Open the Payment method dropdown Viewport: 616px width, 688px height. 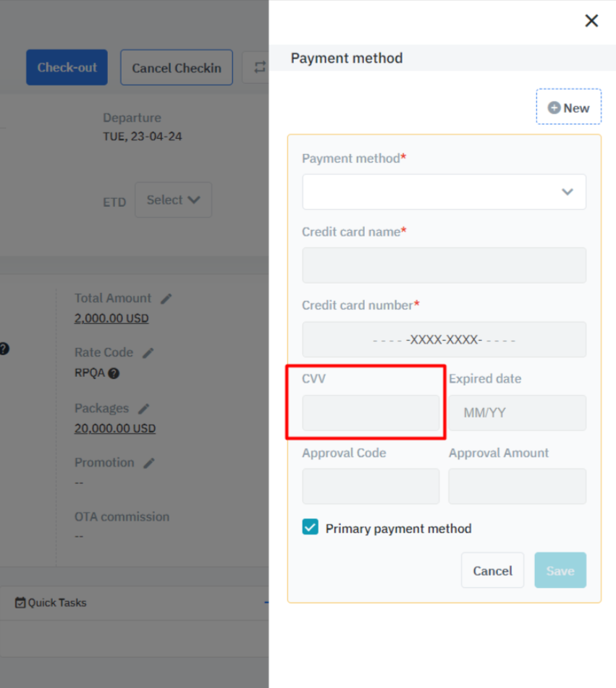(x=444, y=192)
